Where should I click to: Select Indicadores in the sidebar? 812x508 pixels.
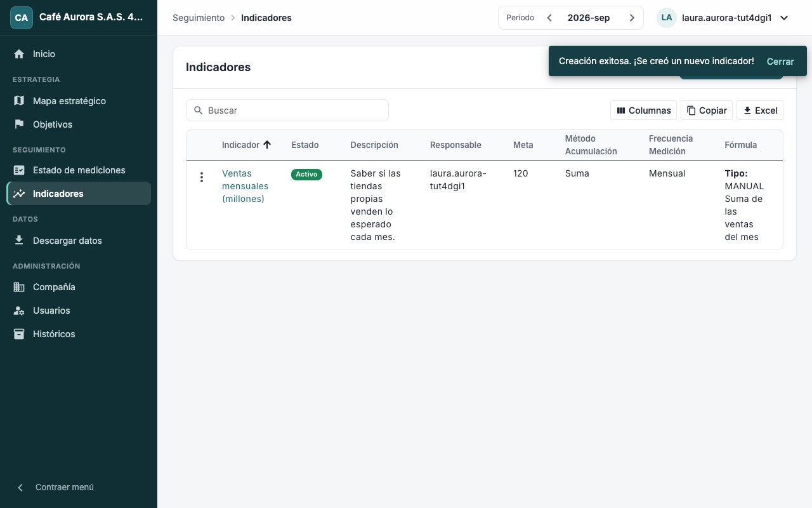pyautogui.click(x=79, y=194)
